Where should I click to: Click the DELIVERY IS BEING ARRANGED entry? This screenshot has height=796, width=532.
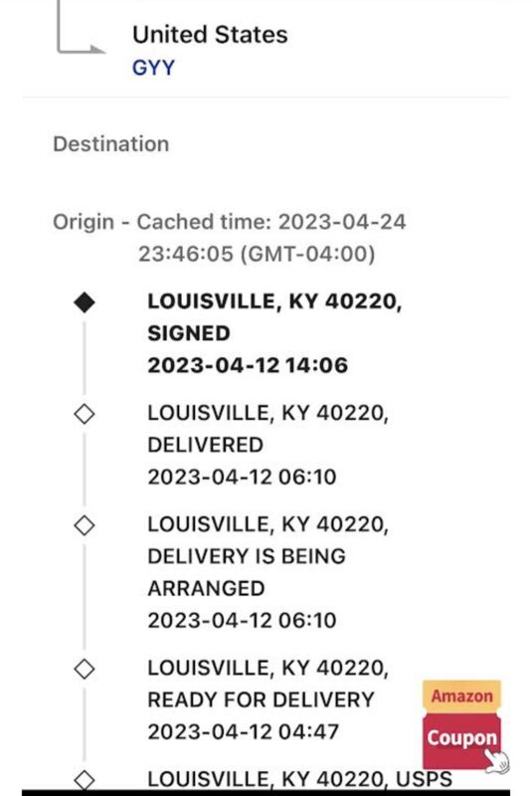click(x=267, y=572)
